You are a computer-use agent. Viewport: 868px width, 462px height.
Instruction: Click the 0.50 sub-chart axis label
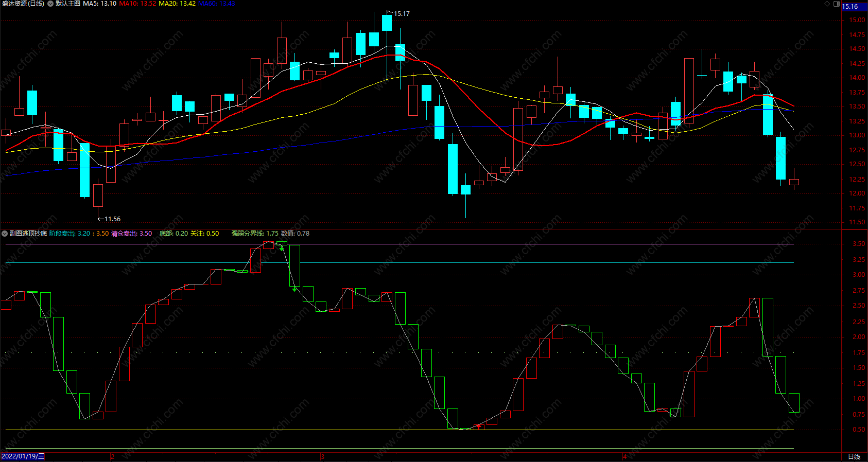[x=859, y=430]
